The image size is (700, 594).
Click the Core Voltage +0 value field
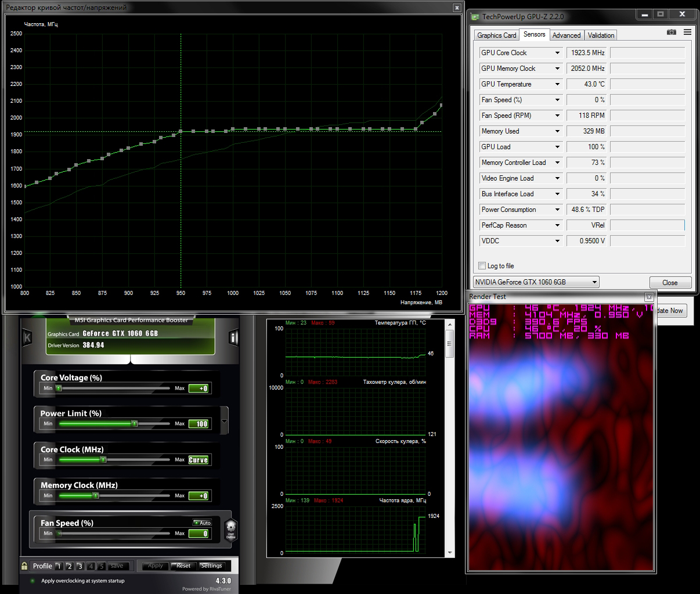point(199,388)
